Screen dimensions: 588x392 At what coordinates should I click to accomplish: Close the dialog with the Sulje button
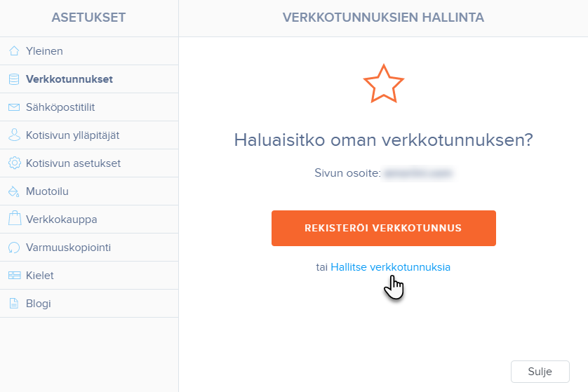[540, 372]
